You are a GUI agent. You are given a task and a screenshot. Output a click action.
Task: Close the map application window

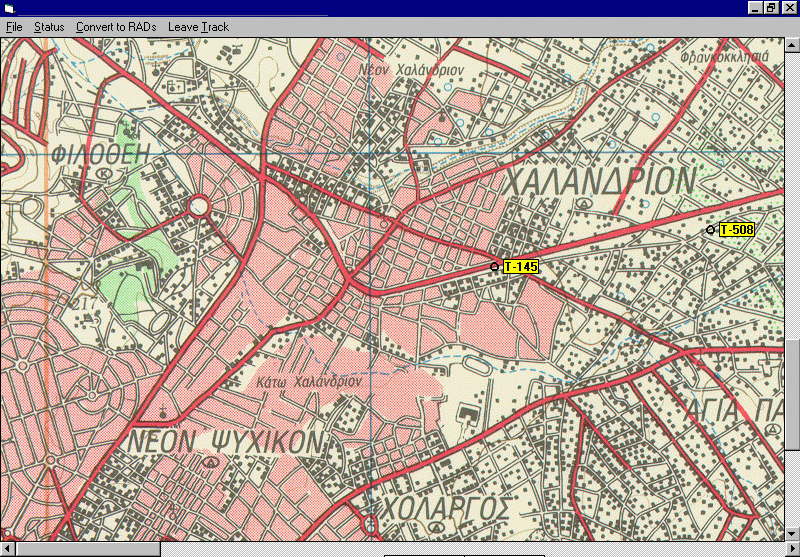(789, 7)
